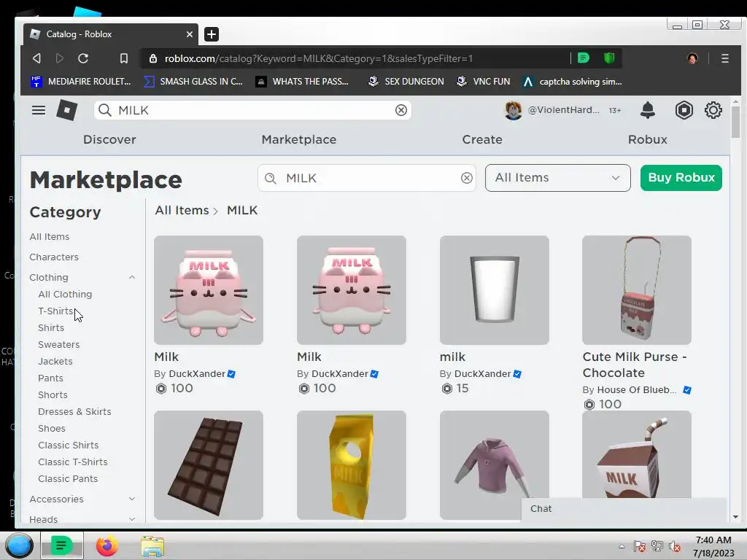Screen dimensions: 747x560
Task: Select the Shirts subcategory
Action: click(x=51, y=328)
